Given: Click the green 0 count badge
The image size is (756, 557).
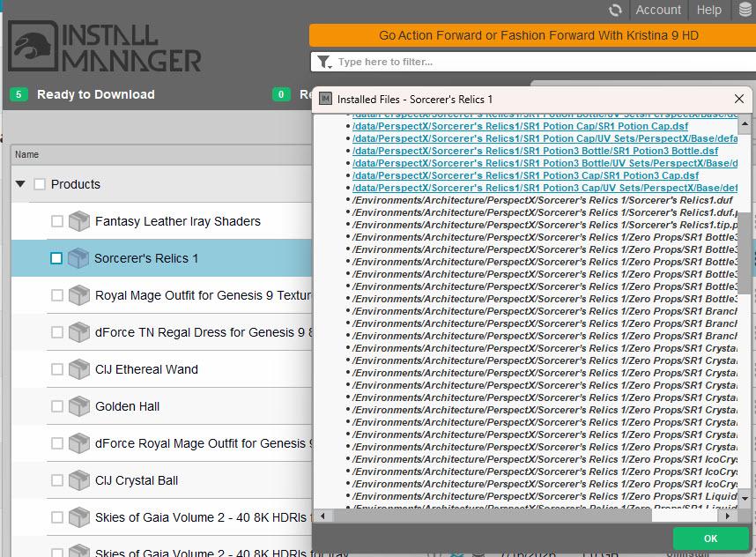Looking at the screenshot, I should pos(281,94).
